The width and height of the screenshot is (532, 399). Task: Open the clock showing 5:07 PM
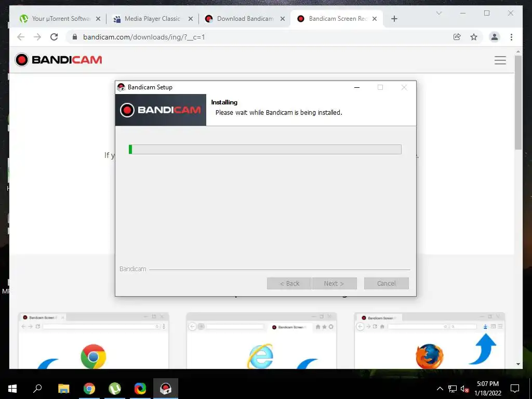(x=487, y=389)
